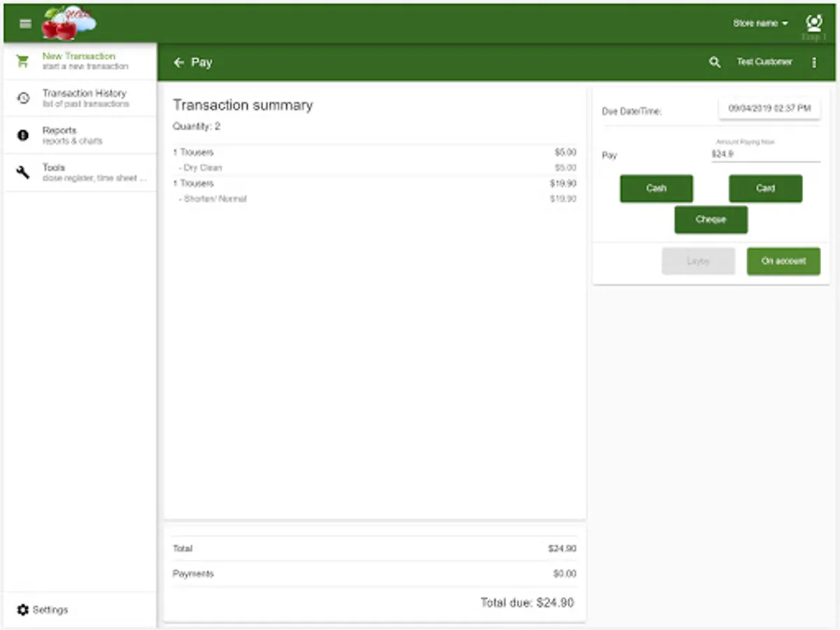Image resolution: width=840 pixels, height=630 pixels.
Task: Click the Test Customer name
Action: 764,62
